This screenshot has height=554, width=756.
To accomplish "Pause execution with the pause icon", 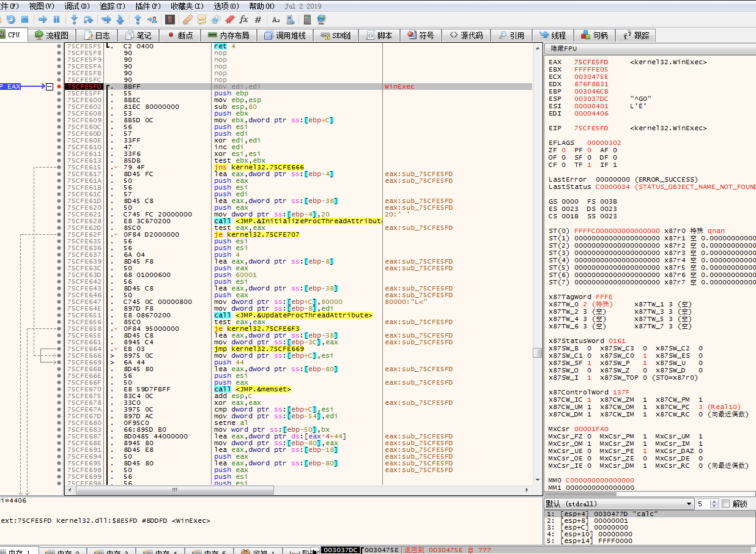I will (57, 20).
